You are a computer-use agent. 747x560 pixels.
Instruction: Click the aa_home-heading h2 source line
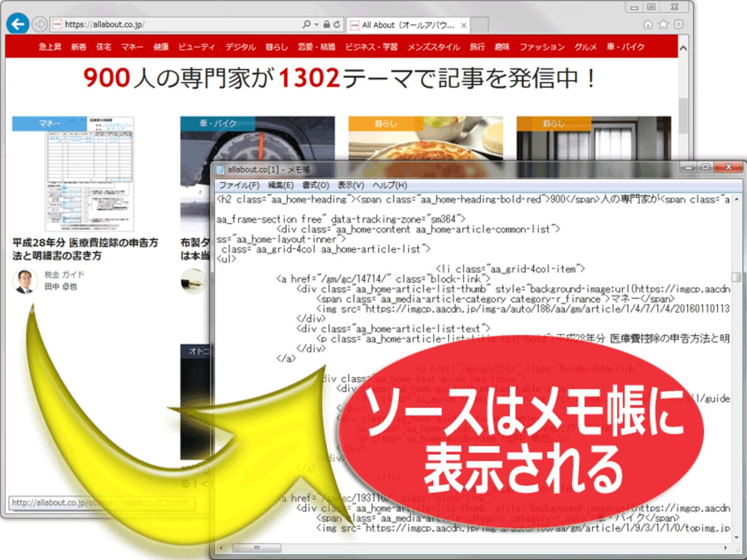coord(473,199)
